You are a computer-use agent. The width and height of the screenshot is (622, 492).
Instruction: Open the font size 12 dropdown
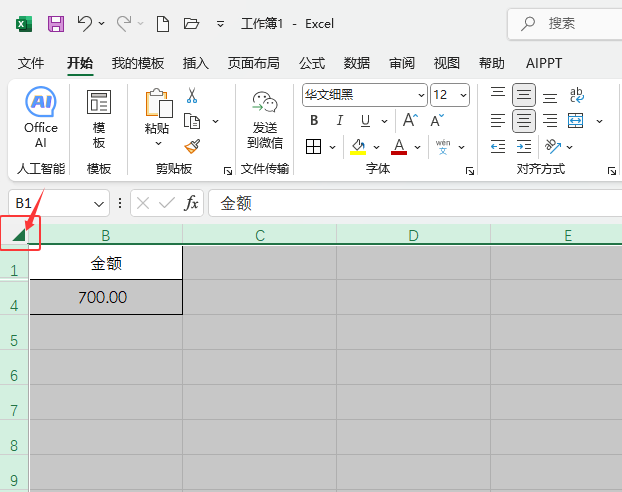coord(463,95)
